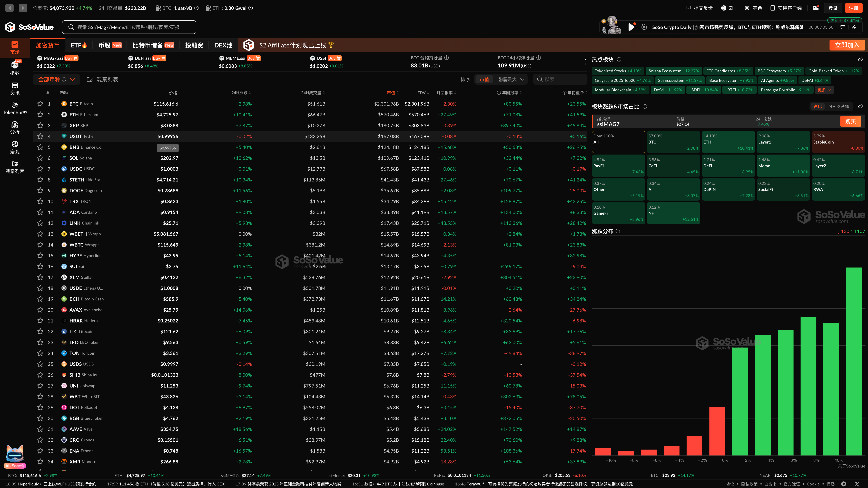Screen dimensions: 868x488
Task: Click the share arrow icon in the podcast player
Action: pos(854,27)
